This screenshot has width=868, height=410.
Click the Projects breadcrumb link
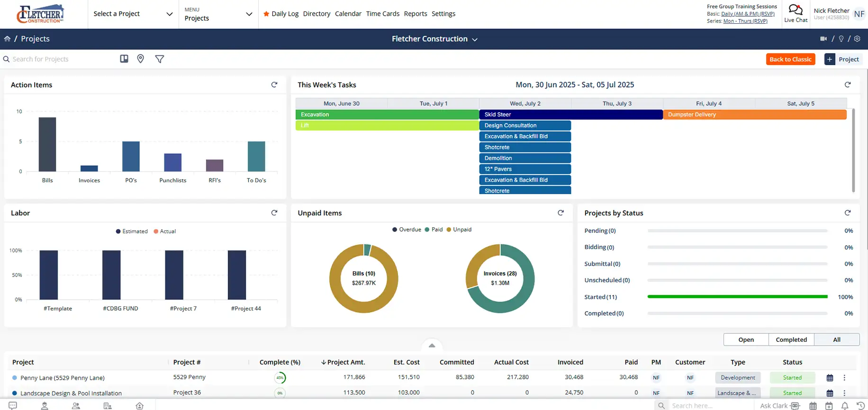[x=35, y=39]
